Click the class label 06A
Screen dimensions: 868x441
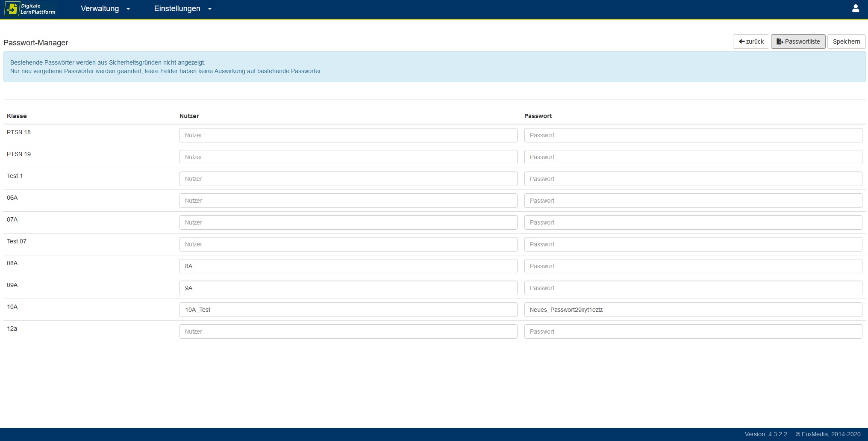(12, 198)
